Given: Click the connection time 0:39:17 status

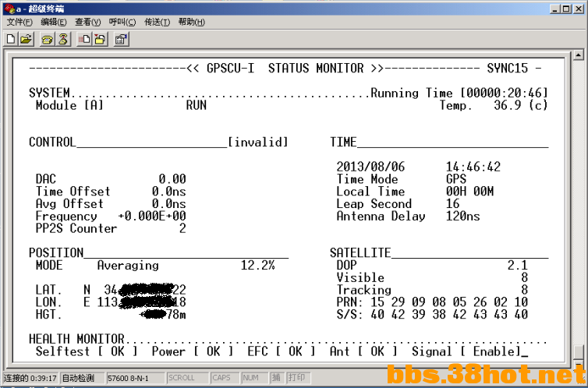Looking at the screenshot, I should pos(30,379).
